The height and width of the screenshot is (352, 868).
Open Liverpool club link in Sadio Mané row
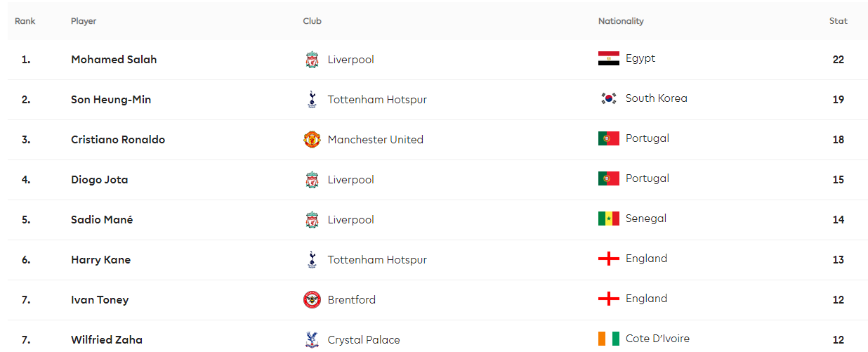tap(350, 220)
